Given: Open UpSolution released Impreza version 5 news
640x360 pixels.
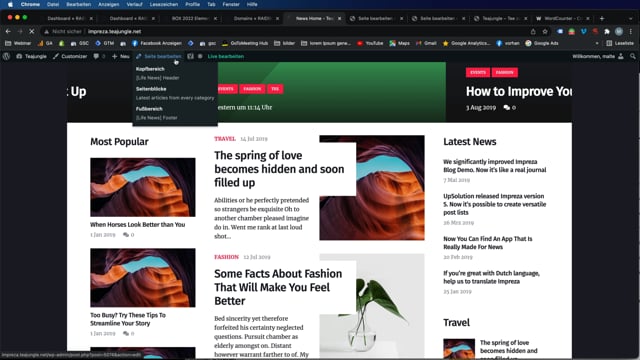Looking at the screenshot, I should 495,204.
